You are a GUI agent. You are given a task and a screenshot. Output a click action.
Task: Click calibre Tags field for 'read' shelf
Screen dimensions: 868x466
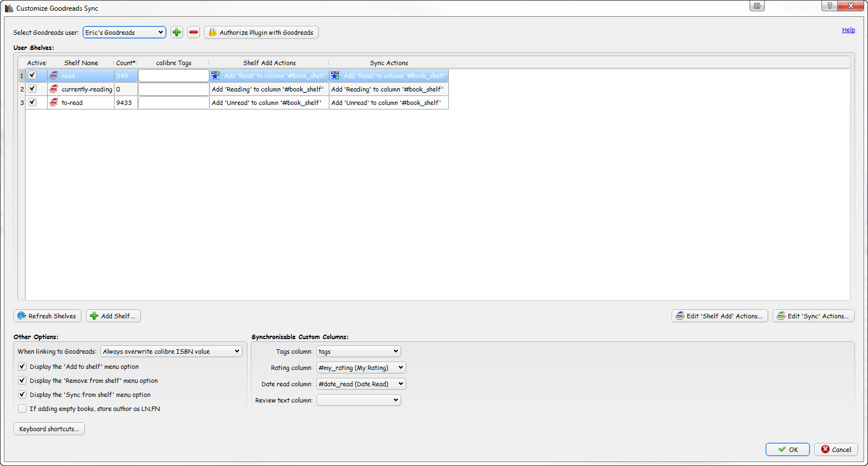coord(173,76)
